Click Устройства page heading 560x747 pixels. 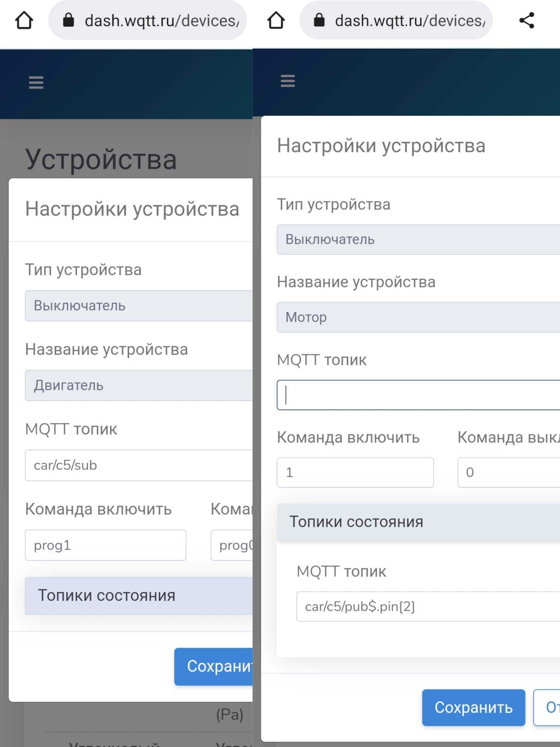pyautogui.click(x=101, y=159)
